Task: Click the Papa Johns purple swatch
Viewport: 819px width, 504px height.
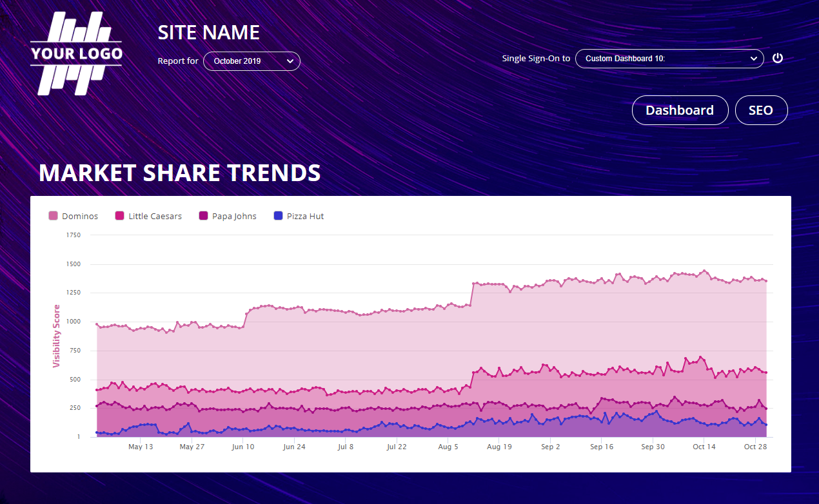Action: coord(203,216)
